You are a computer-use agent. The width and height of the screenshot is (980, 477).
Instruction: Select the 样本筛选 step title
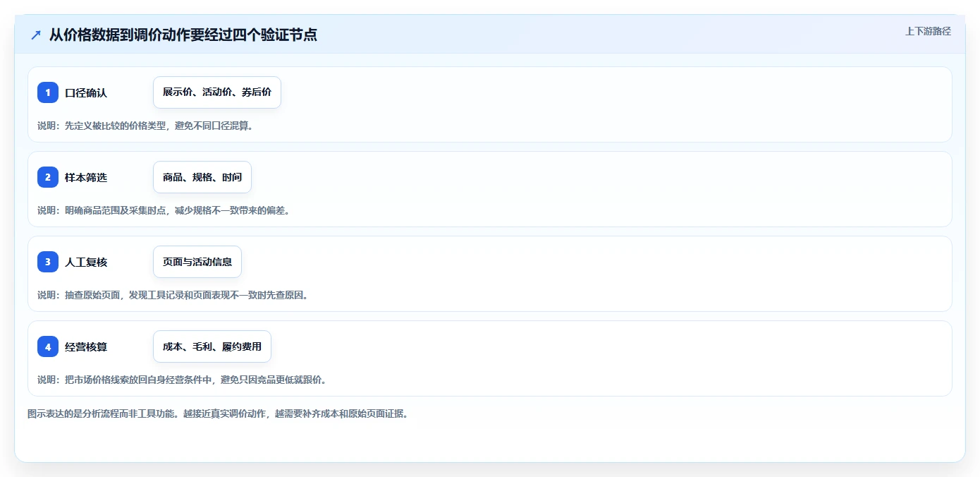click(86, 177)
